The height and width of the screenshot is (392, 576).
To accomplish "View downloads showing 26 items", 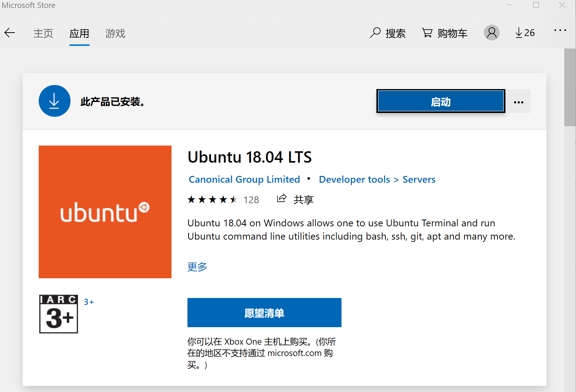I will click(524, 33).
